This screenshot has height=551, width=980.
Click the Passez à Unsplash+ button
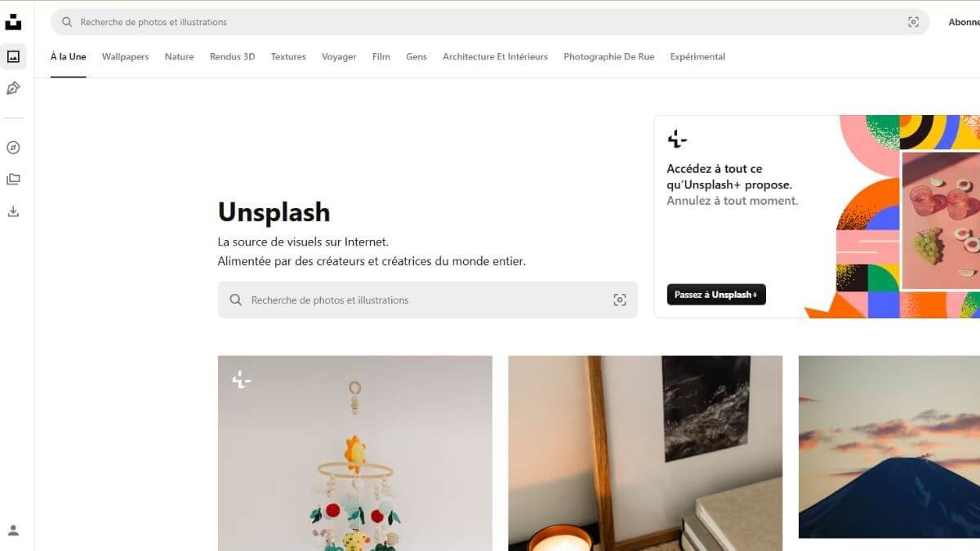coord(716,295)
